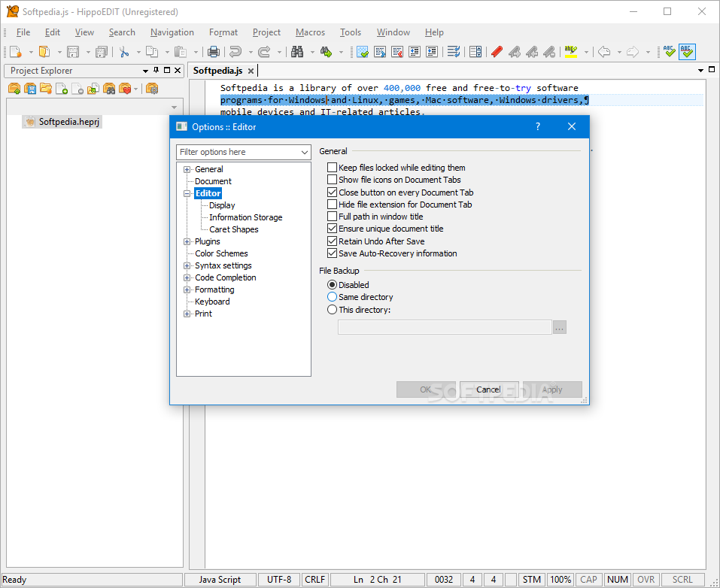Open the Project Explorer panel dropdown arrow

pyautogui.click(x=145, y=71)
